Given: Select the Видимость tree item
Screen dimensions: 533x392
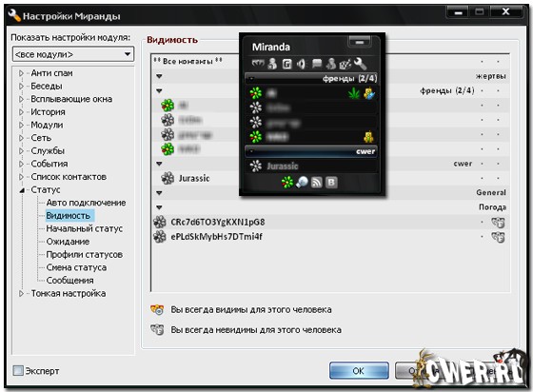Looking at the screenshot, I should click(x=68, y=216).
